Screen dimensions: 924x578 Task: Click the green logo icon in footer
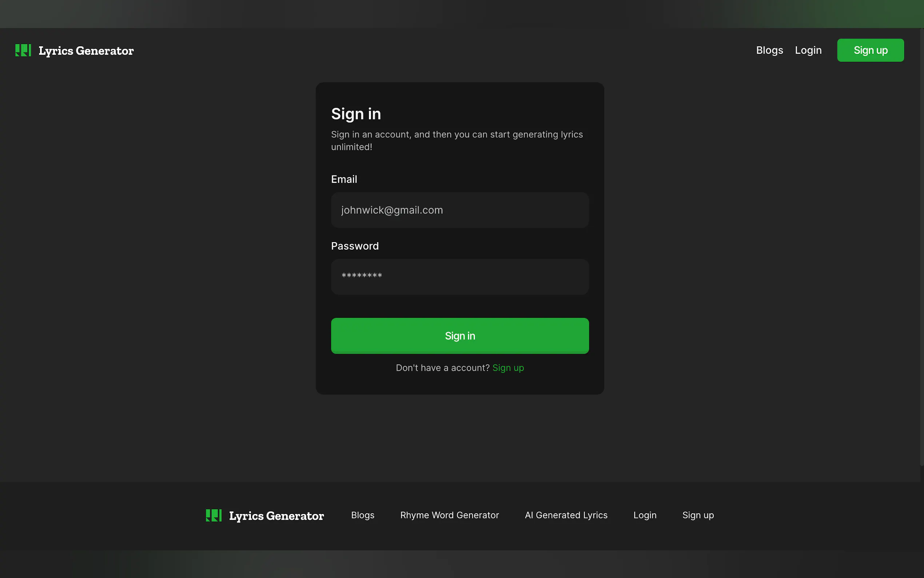[214, 515]
